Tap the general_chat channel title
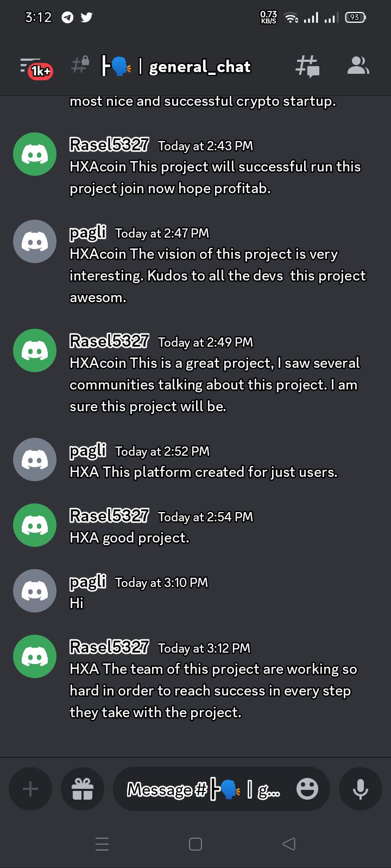 click(x=200, y=67)
